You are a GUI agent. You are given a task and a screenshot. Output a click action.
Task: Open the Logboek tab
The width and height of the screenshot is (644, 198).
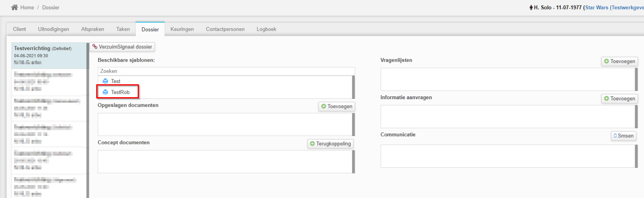pos(266,29)
